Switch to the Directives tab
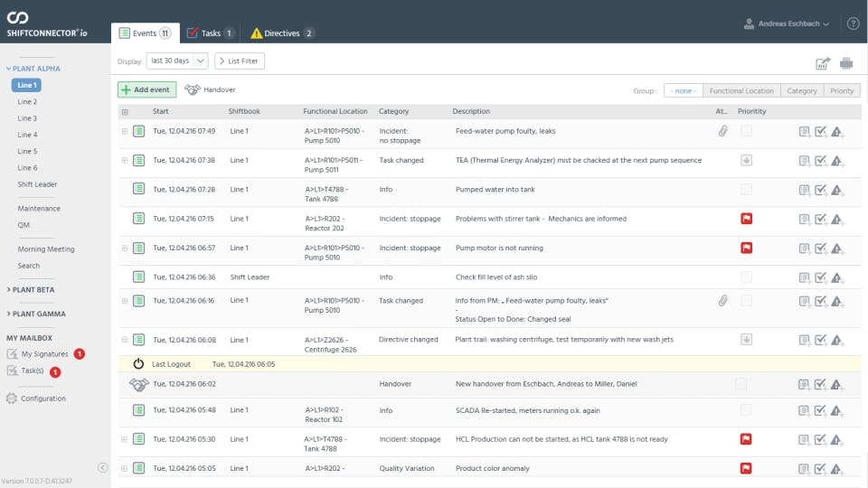 [x=282, y=33]
